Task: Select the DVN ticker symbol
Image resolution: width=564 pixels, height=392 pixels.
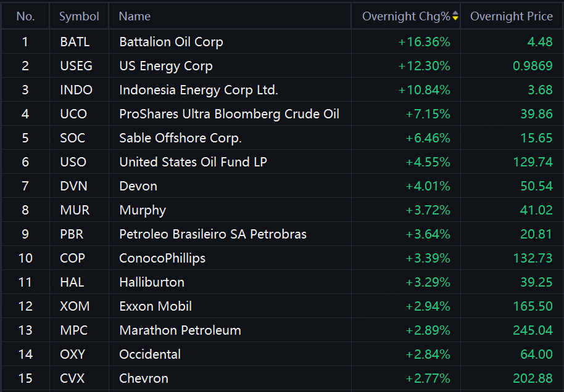Action: 74,186
